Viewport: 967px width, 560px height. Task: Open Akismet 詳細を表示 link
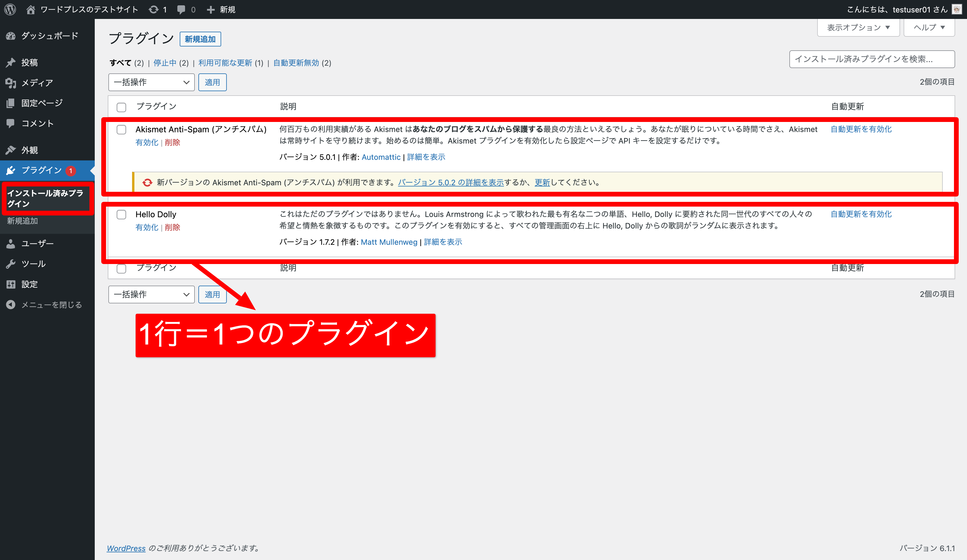(x=426, y=157)
